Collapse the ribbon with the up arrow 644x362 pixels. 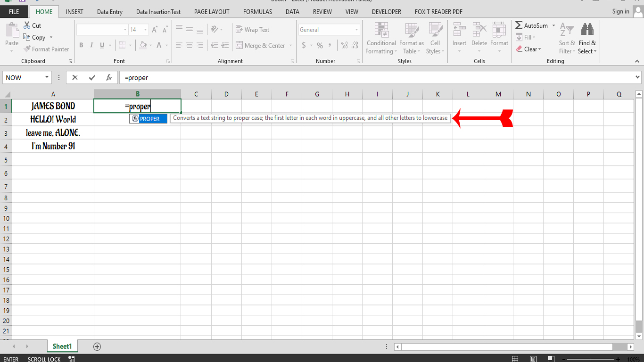click(637, 61)
